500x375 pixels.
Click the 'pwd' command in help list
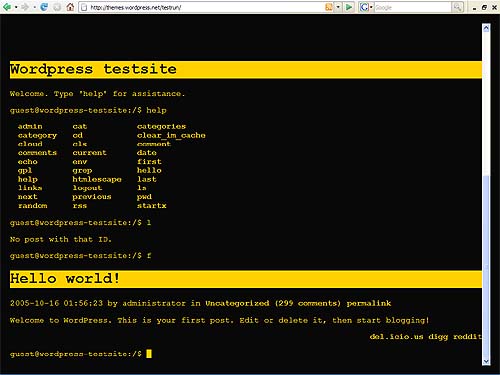(144, 197)
